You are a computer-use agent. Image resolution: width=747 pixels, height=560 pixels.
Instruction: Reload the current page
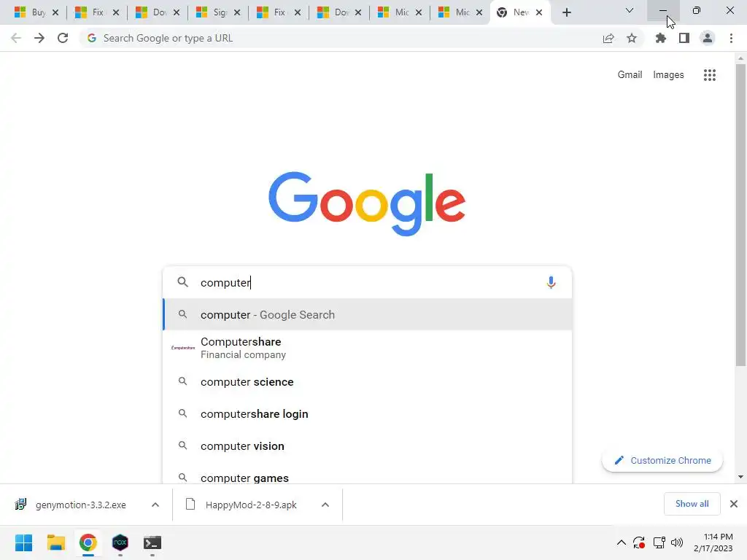click(63, 38)
